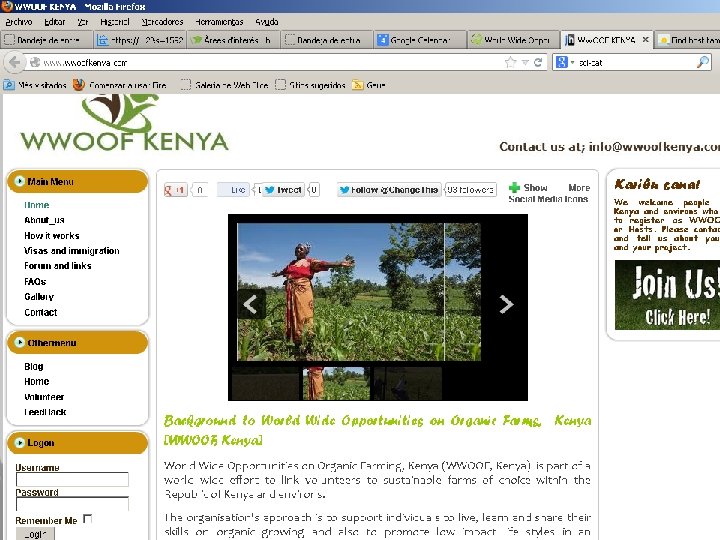Open the Volunteer link

point(44,397)
